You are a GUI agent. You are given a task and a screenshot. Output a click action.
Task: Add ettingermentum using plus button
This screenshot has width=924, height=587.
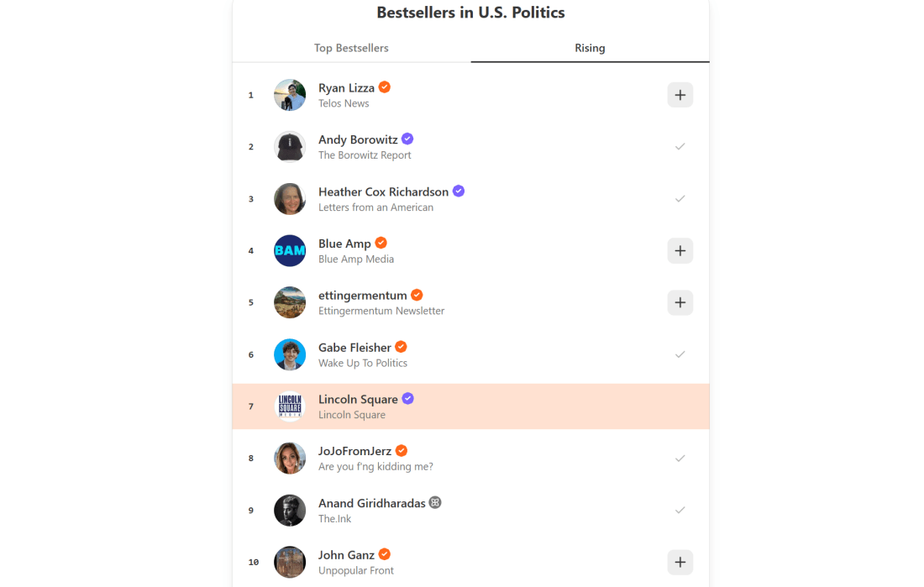click(680, 302)
